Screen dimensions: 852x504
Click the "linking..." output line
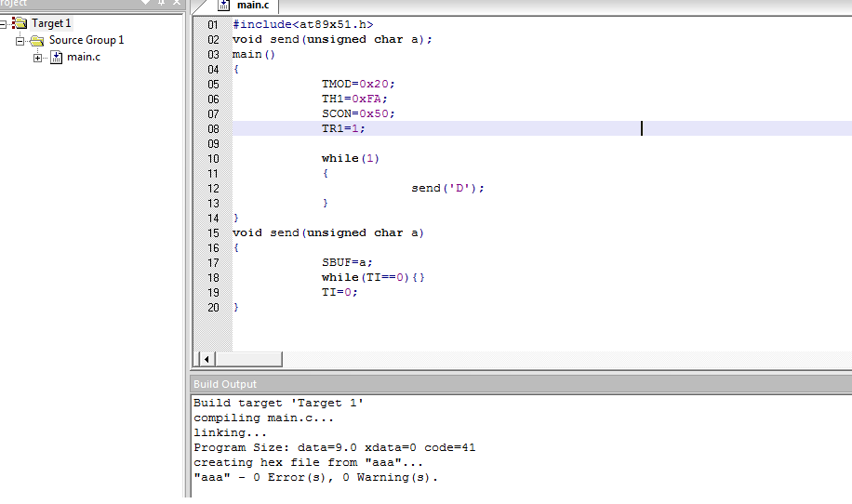231,432
